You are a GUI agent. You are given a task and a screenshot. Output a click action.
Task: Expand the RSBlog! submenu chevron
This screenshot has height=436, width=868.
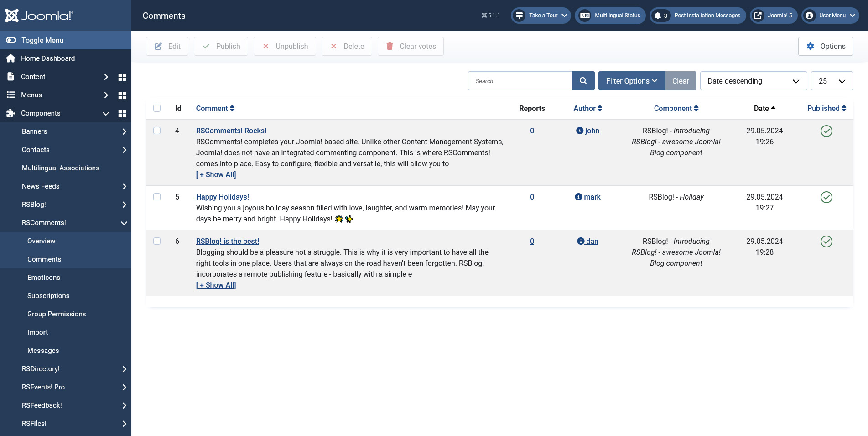pos(124,205)
